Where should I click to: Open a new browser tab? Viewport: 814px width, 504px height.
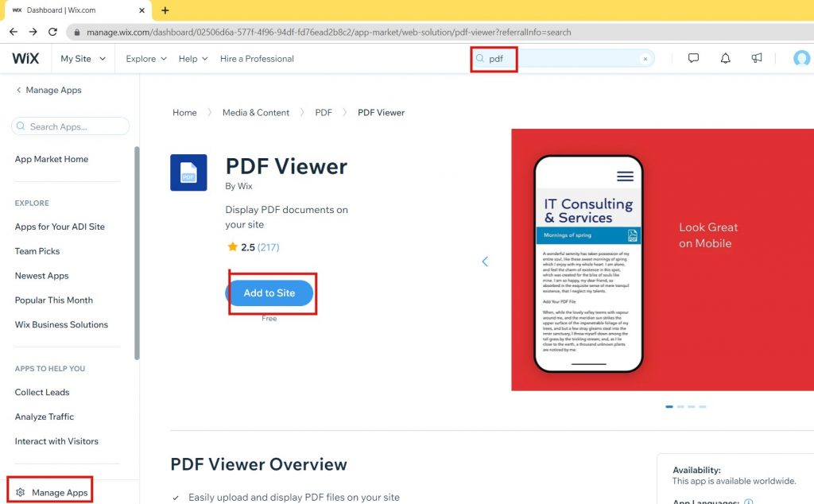165,10
